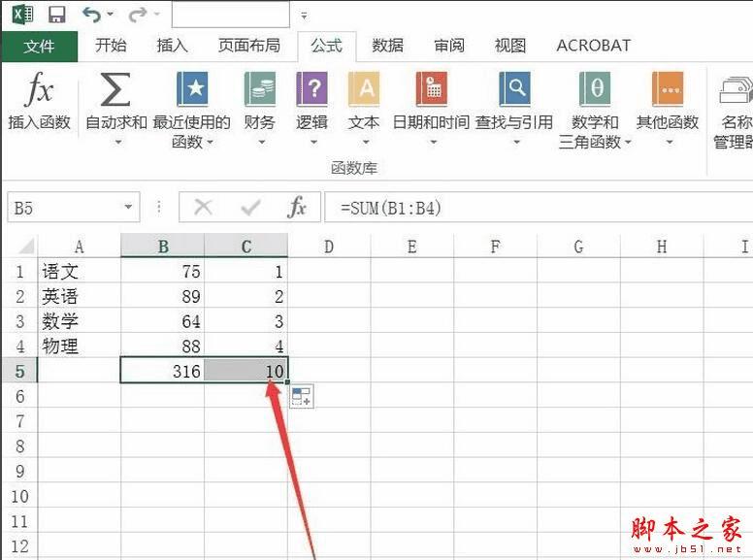Select cell with value 88
The image size is (753, 560).
pyautogui.click(x=163, y=346)
